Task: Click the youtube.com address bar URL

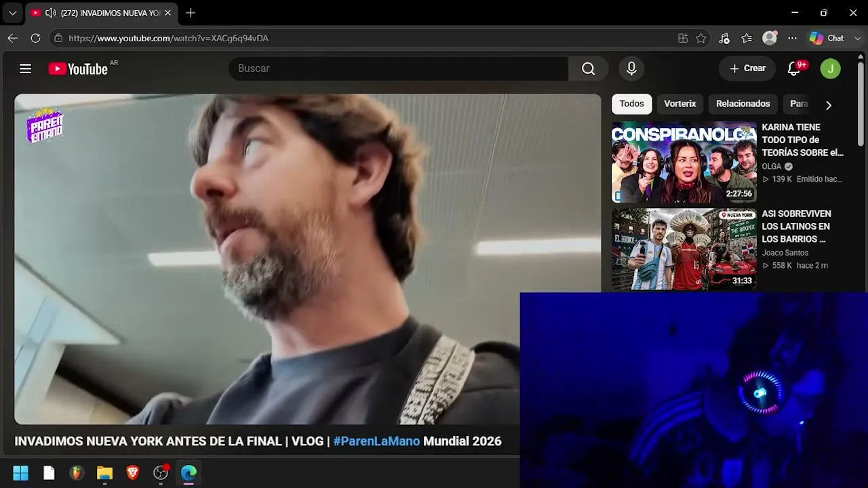Action: click(x=169, y=38)
